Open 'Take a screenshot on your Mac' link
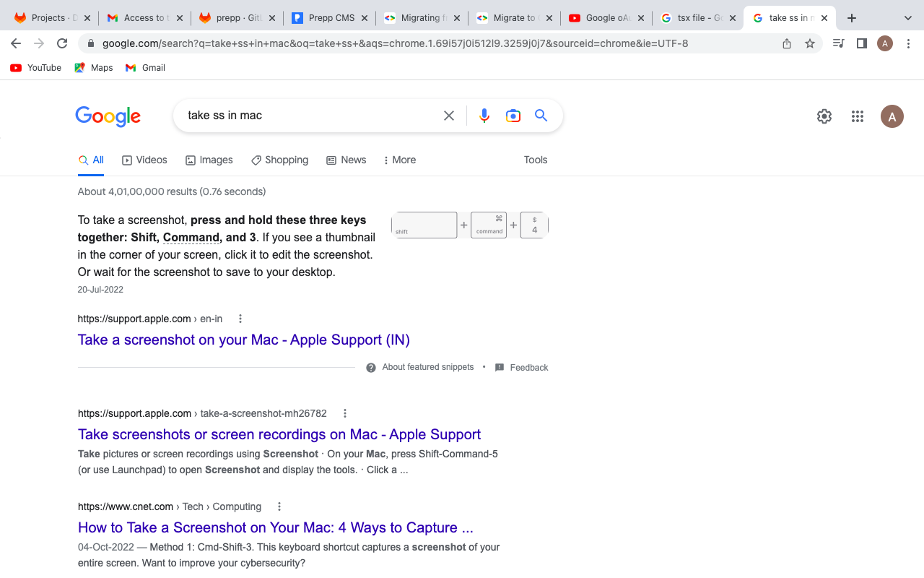This screenshot has width=924, height=578. [x=244, y=340]
